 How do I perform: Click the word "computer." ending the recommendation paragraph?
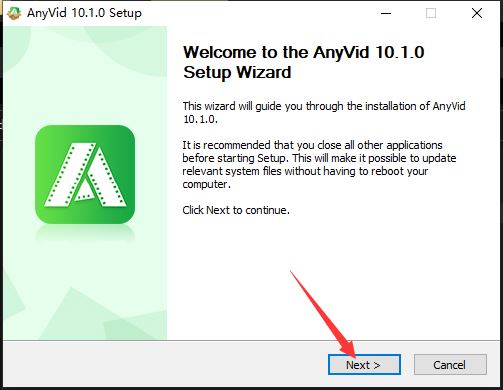click(207, 184)
